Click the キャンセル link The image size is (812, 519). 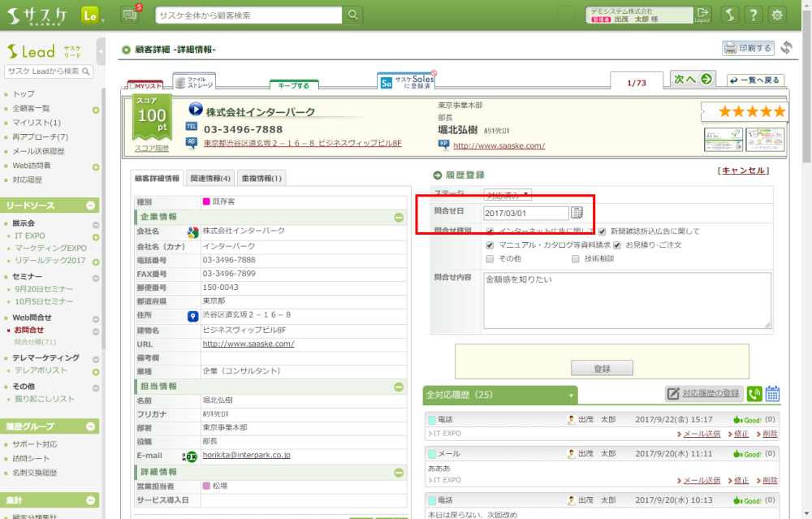pyautogui.click(x=742, y=171)
